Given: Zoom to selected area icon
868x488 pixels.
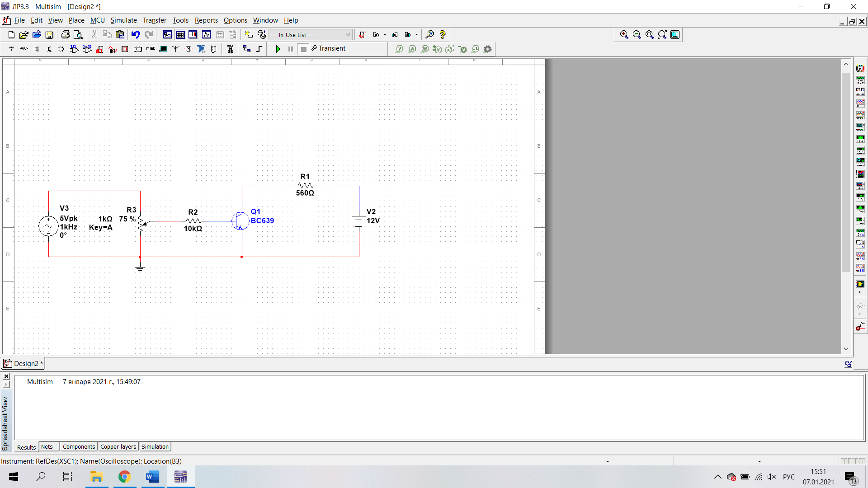Looking at the screenshot, I should 650,34.
